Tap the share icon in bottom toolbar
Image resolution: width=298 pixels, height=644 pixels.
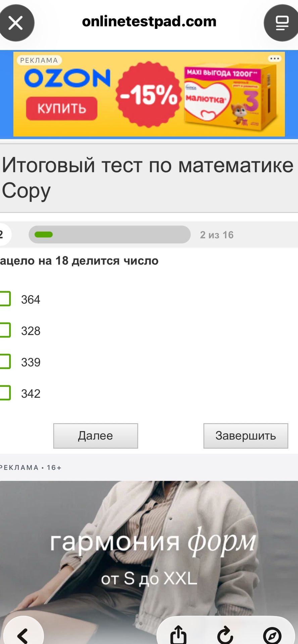click(178, 635)
